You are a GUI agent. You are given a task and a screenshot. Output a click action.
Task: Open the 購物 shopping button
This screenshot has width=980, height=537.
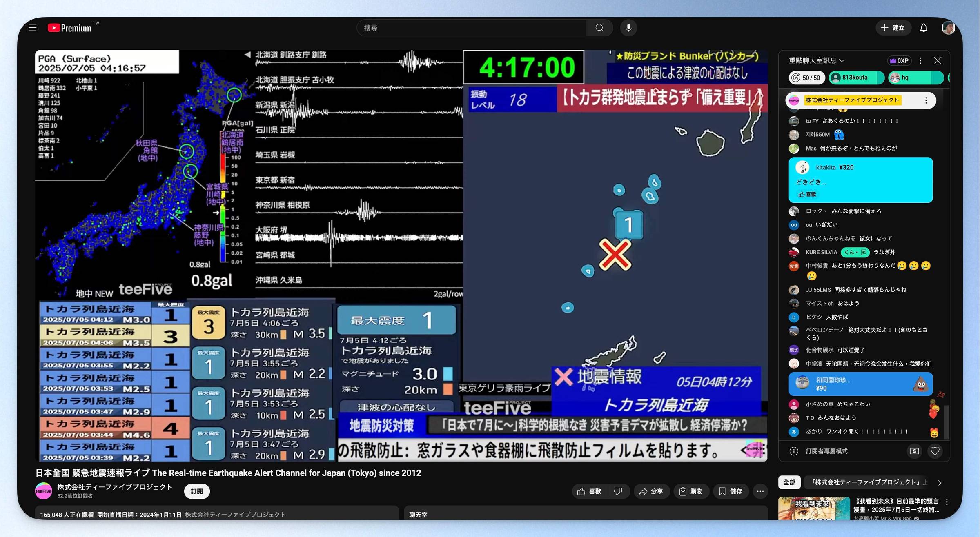[691, 491]
